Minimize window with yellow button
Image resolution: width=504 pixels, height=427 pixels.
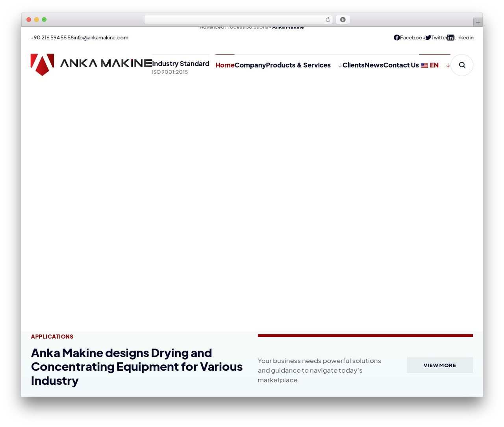37,20
